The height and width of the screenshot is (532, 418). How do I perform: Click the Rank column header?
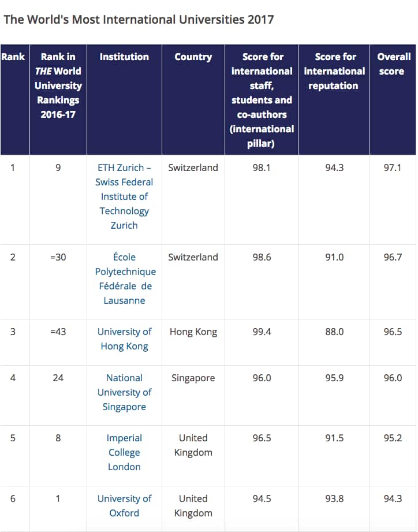click(13, 57)
